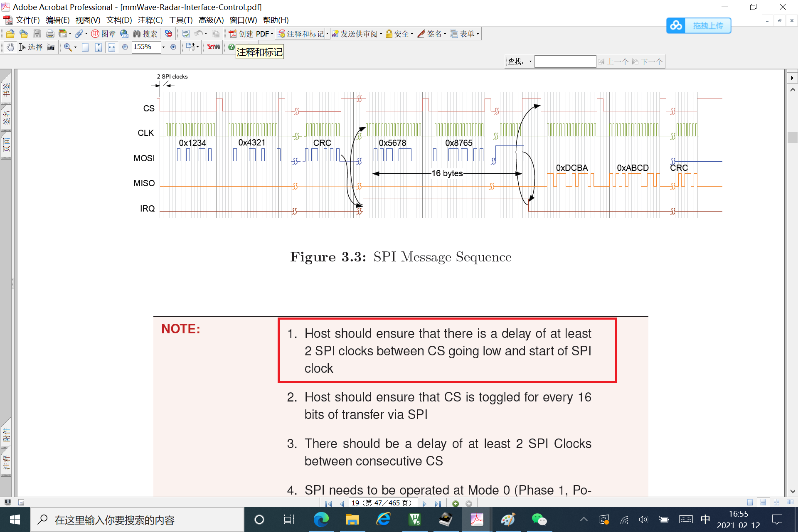Open the 搜索 binoculars search
798x532 pixels.
coord(145,34)
